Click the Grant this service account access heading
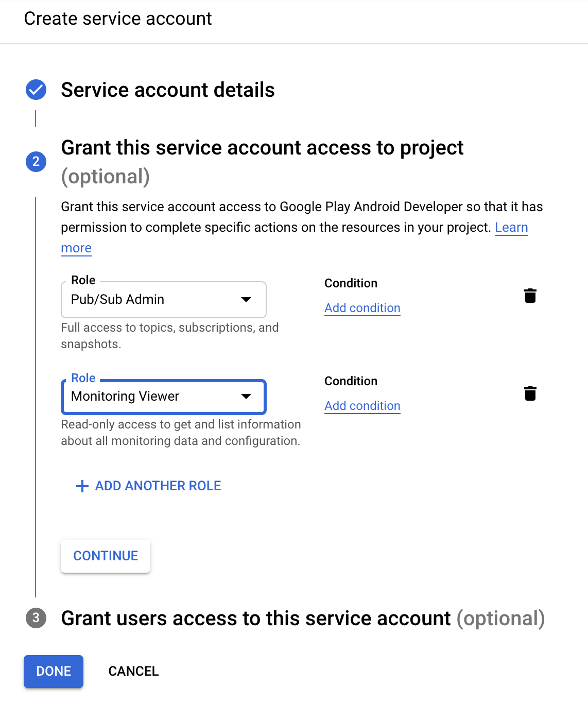Viewport: 588px width, 721px height. [x=262, y=148]
